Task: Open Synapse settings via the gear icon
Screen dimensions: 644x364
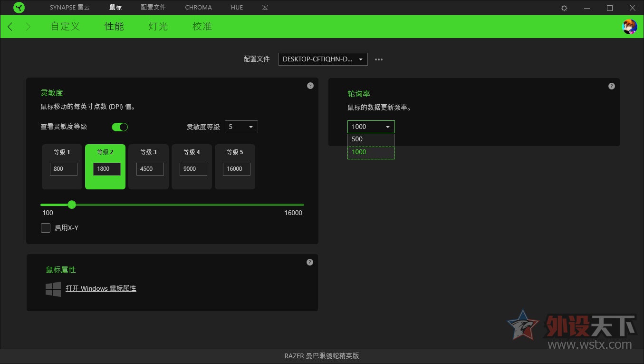Action: coord(563,8)
